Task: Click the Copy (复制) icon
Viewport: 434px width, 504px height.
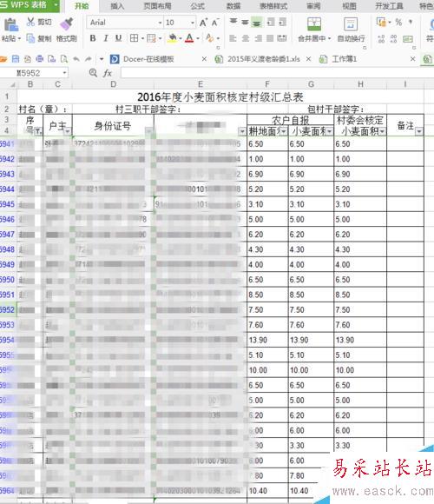Action: point(30,38)
